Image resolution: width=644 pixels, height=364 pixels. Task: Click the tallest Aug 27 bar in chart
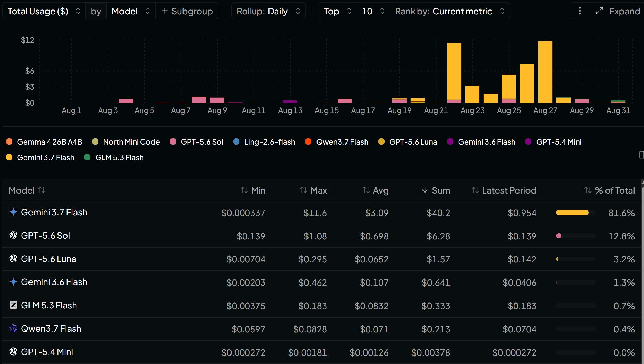(545, 72)
